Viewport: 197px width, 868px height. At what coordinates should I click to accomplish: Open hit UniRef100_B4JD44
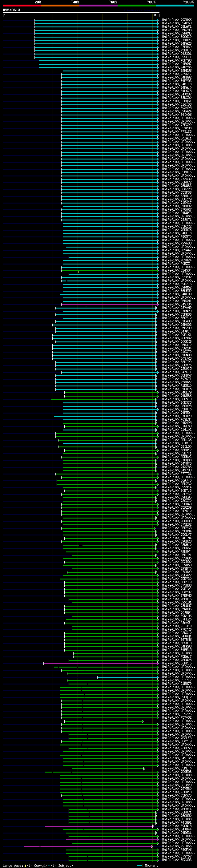[177, 830]
